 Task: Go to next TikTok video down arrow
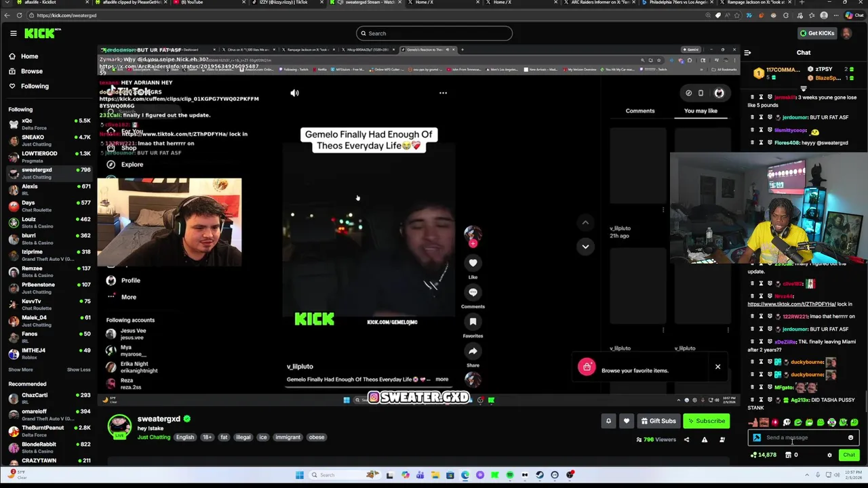tap(585, 247)
